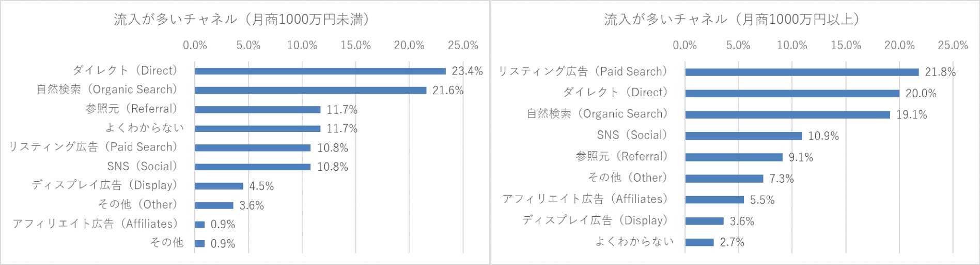
Task: Click the 23.4% data label
Action: [467, 71]
